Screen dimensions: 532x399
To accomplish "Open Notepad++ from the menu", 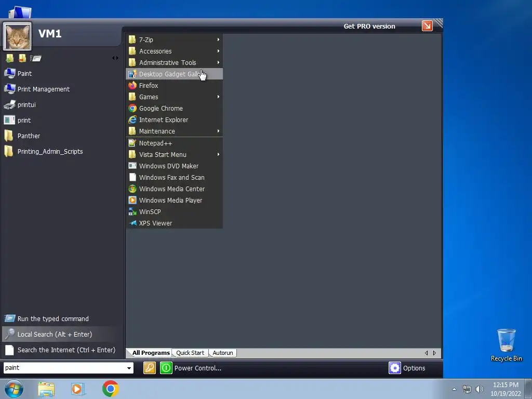I will coord(174,143).
